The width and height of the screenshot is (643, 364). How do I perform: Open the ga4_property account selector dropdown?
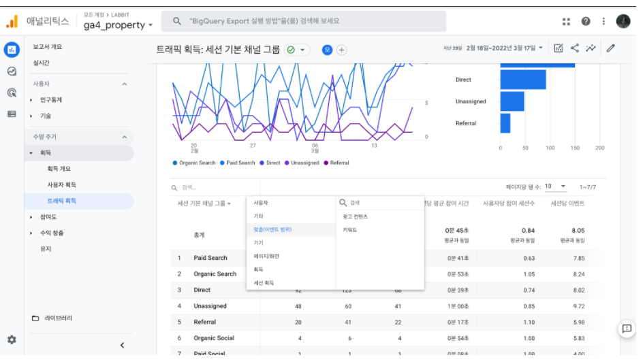pos(118,25)
